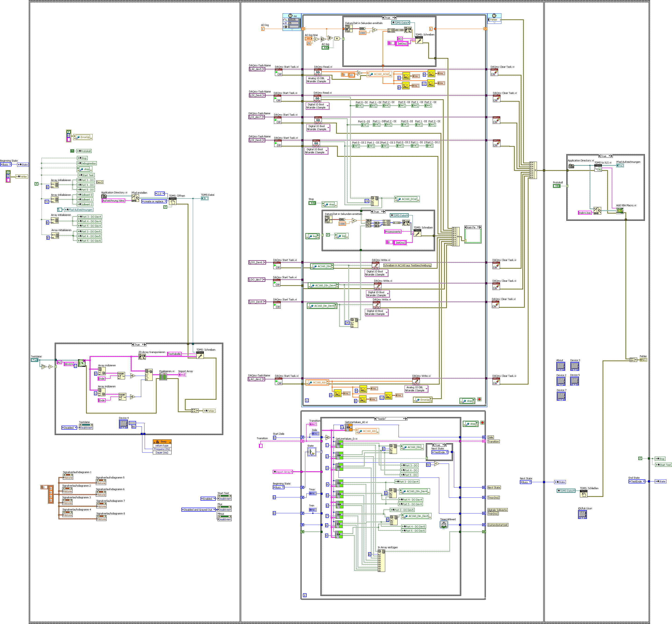Image resolution: width=672 pixels, height=624 pixels.
Task: Click the GetLineValues_AI.vi subVI icon
Action: (349, 428)
